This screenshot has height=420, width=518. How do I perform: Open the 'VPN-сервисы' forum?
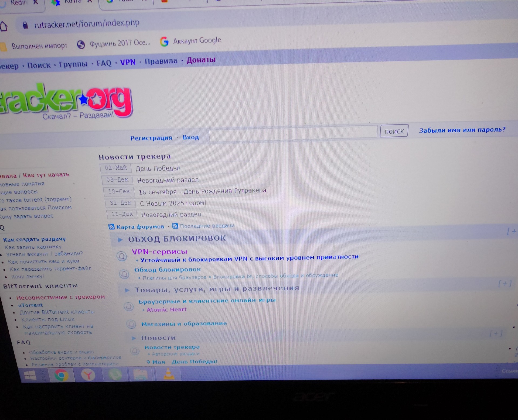tap(159, 252)
